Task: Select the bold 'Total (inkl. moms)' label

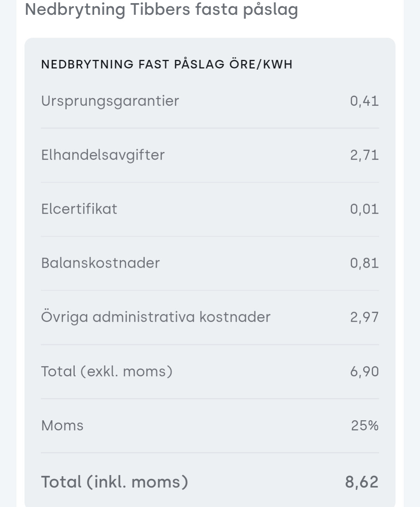Action: (x=114, y=482)
